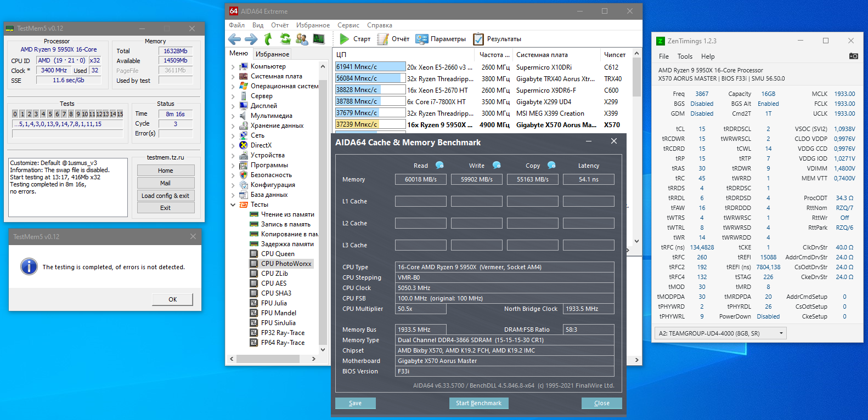
Task: Click the info icon next to Write
Action: 497,165
